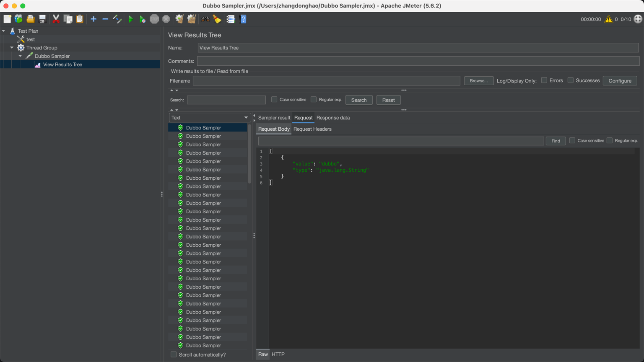644x362 pixels.
Task: Open the Request Headers sub-tab
Action: click(312, 129)
